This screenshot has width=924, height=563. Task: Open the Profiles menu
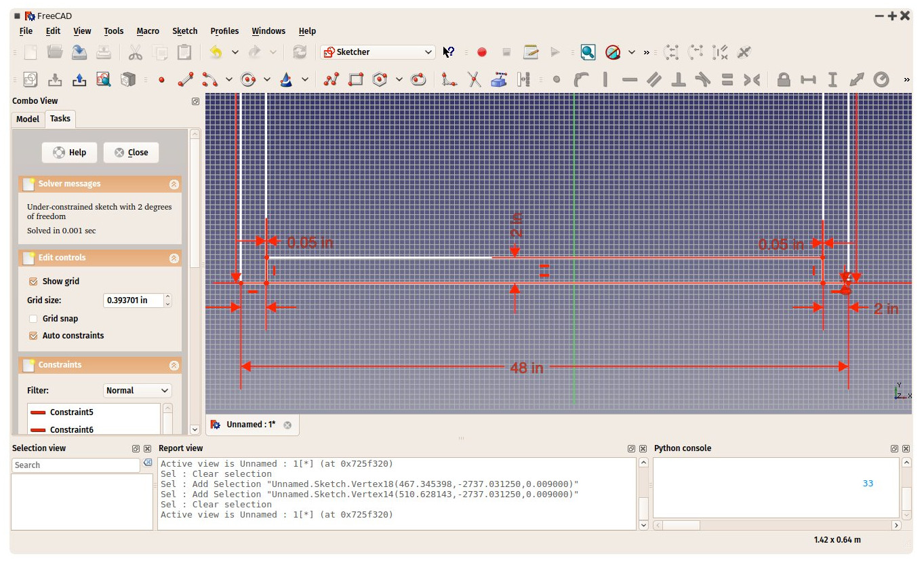pyautogui.click(x=224, y=31)
